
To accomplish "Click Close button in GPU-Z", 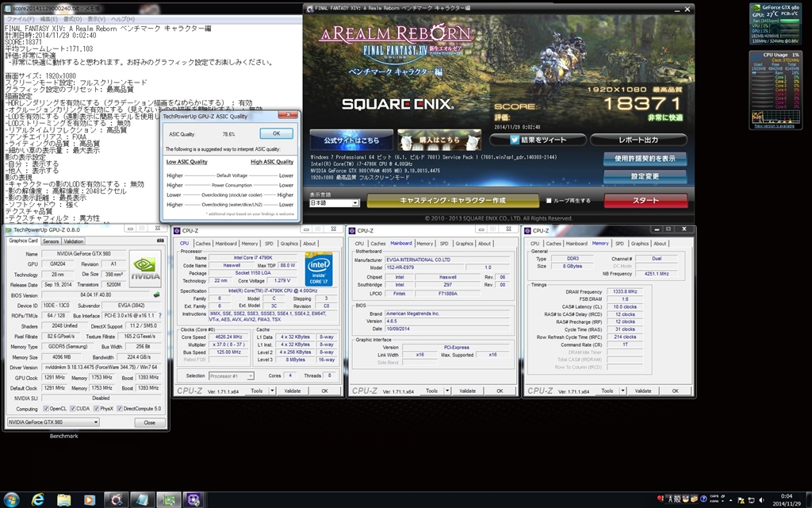I will (x=150, y=422).
